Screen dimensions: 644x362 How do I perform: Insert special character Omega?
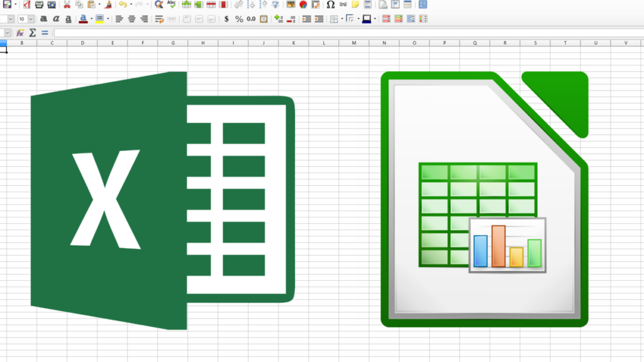[331, 4]
